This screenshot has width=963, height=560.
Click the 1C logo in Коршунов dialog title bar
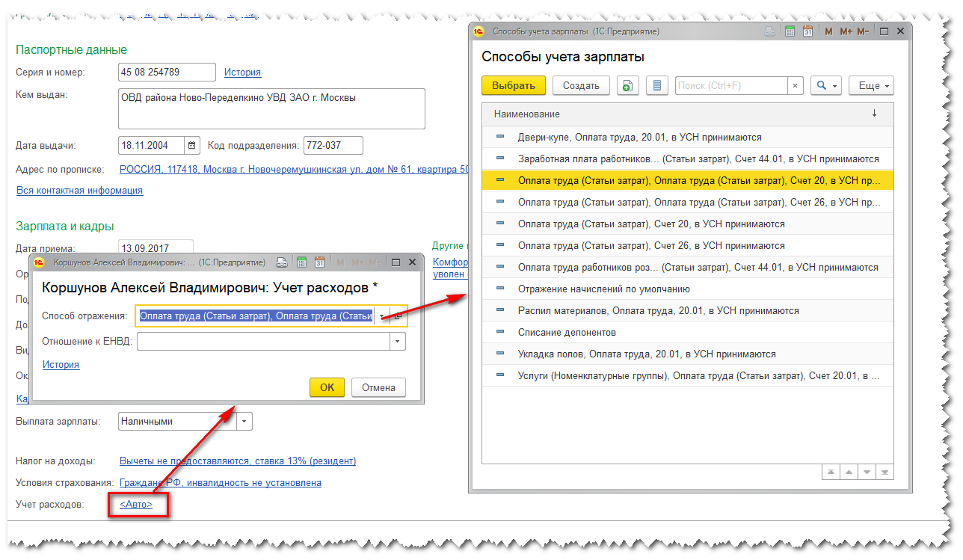(x=40, y=262)
